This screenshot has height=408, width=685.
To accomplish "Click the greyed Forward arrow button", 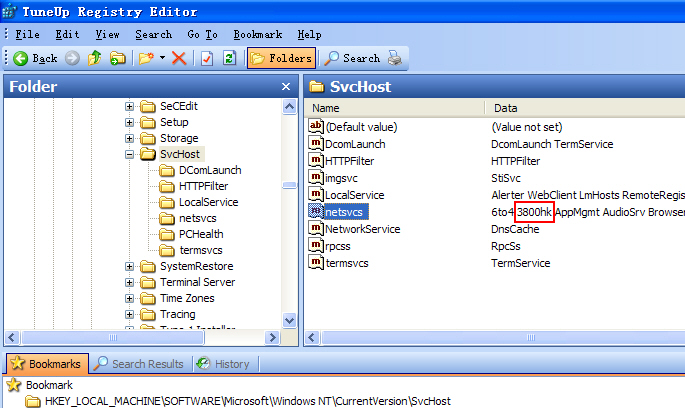I will coord(73,58).
